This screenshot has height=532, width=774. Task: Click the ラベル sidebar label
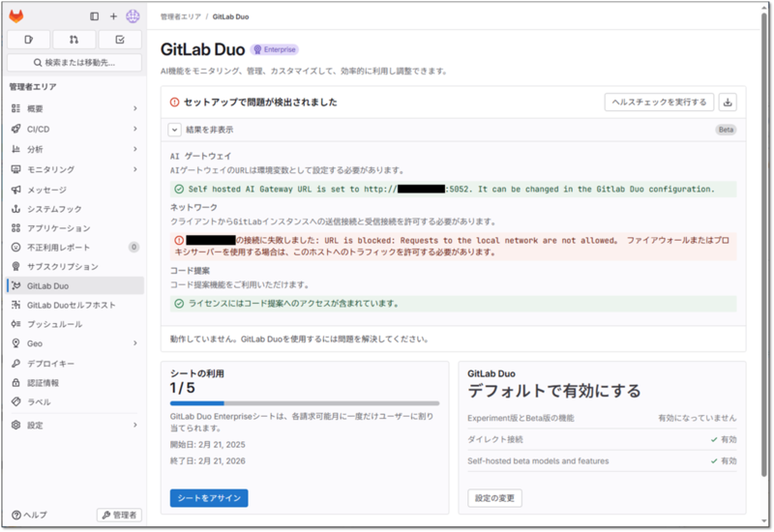pyautogui.click(x=39, y=401)
